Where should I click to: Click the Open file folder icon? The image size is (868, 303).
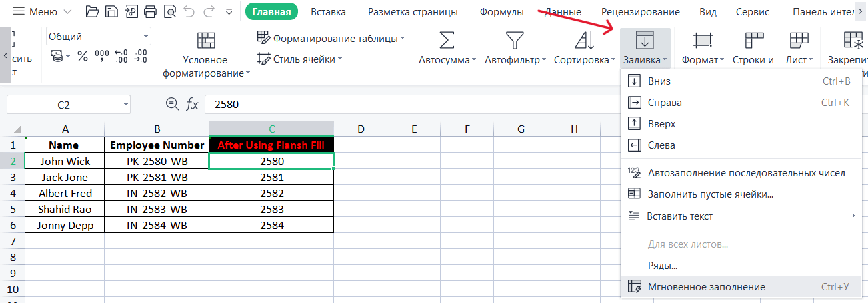pos(93,12)
